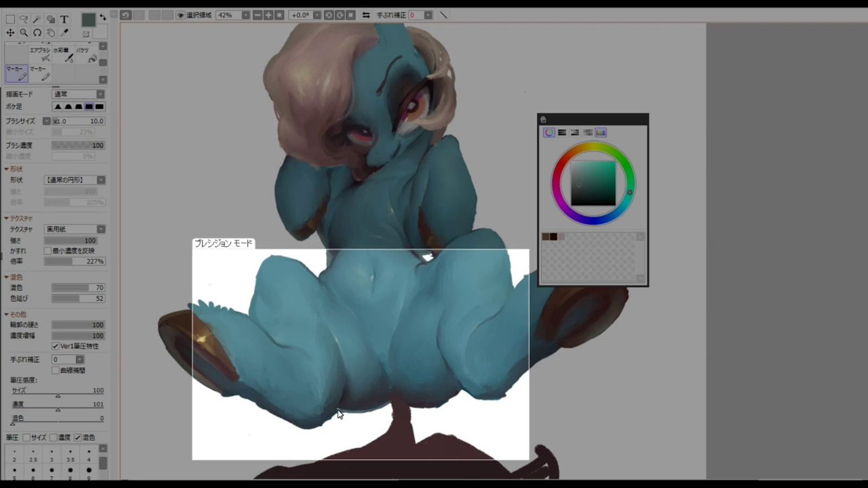This screenshot has height=488, width=868.
Task: Open the top toolbar 手ぶれ補正 stabilizer dropdown
Action: tap(428, 15)
